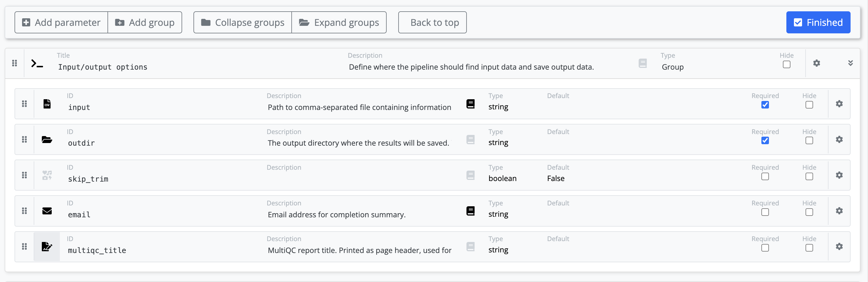Click the Back to top button
This screenshot has height=282, width=868.
(432, 23)
